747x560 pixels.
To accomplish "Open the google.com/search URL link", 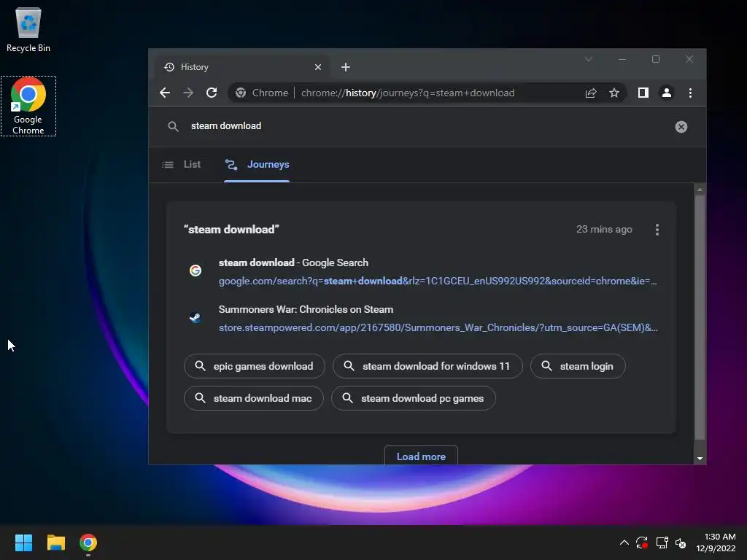I will click(x=438, y=281).
